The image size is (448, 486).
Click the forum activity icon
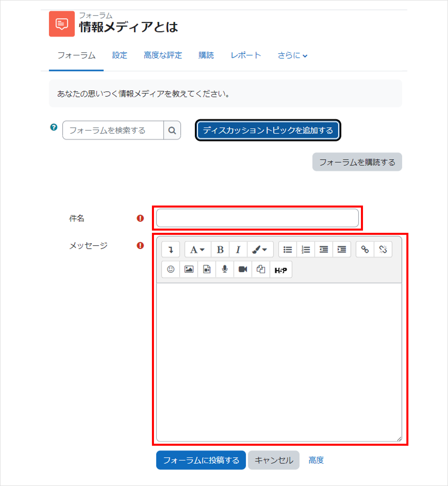pos(62,24)
